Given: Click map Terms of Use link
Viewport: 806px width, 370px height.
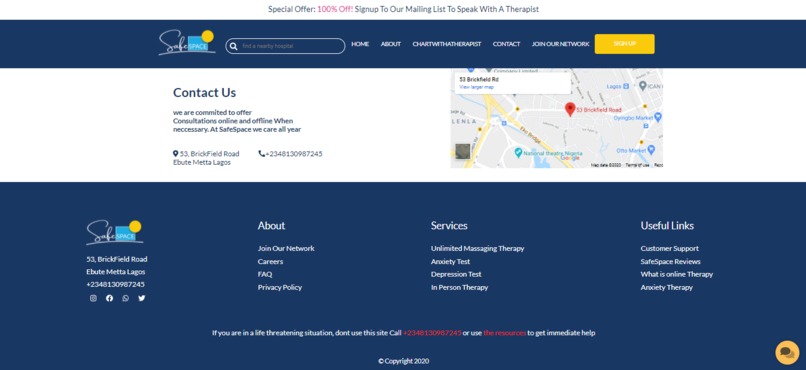Looking at the screenshot, I should coord(637,165).
